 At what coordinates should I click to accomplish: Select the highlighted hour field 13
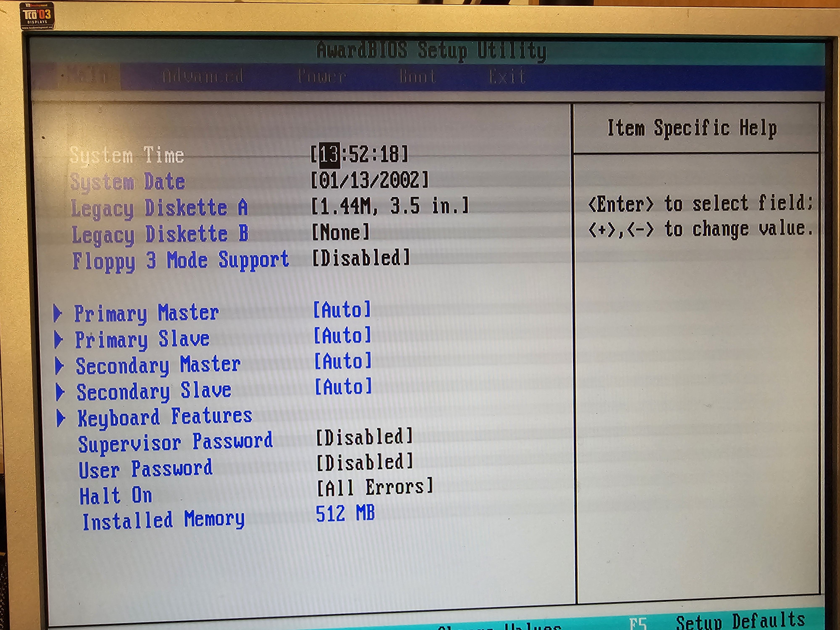(x=329, y=155)
